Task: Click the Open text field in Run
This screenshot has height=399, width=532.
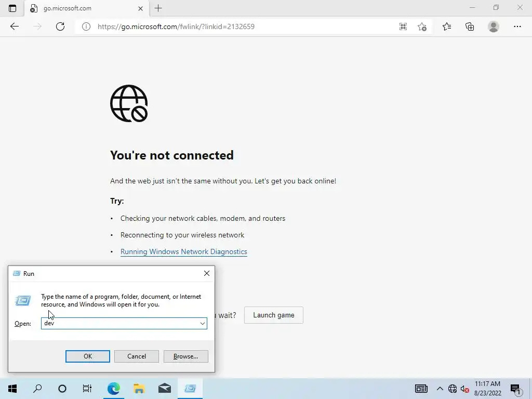Action: coord(121,323)
